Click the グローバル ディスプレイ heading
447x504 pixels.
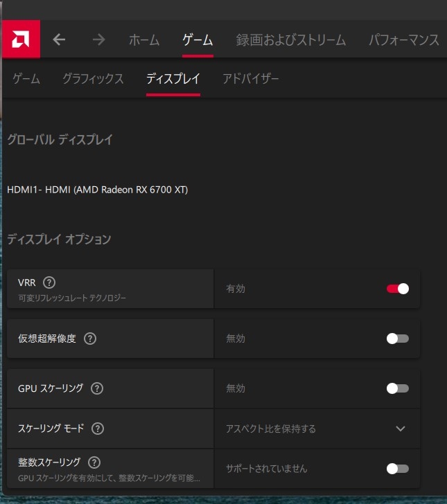pyautogui.click(x=60, y=140)
